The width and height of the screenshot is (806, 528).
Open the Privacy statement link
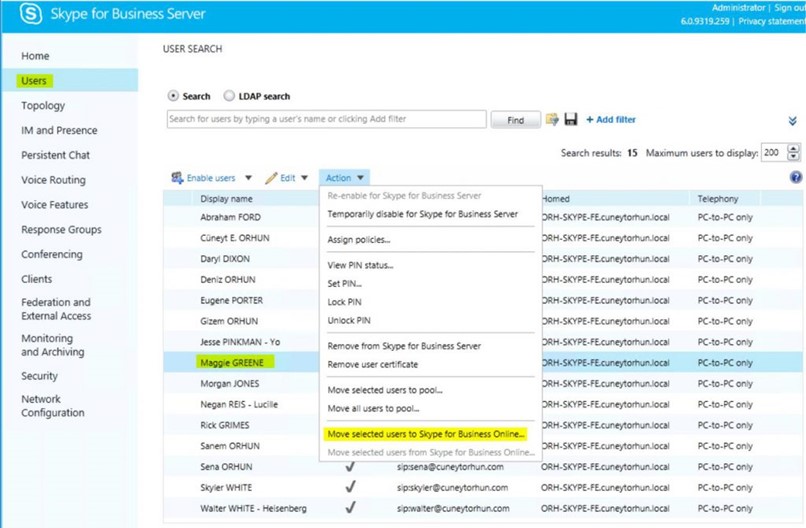click(772, 22)
